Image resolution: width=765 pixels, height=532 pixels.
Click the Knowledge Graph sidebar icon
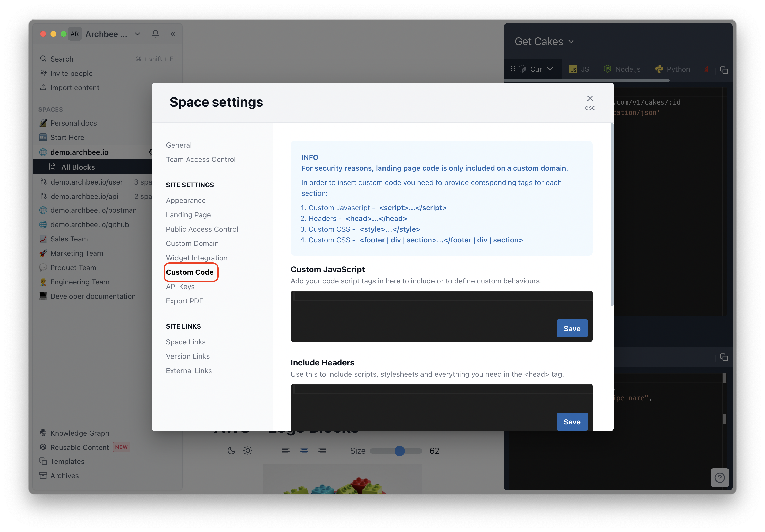43,433
